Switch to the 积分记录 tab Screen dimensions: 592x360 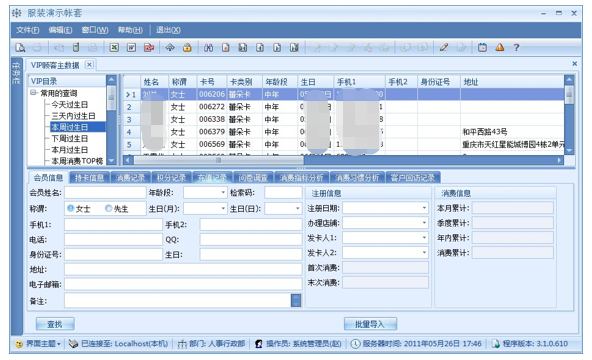click(171, 177)
